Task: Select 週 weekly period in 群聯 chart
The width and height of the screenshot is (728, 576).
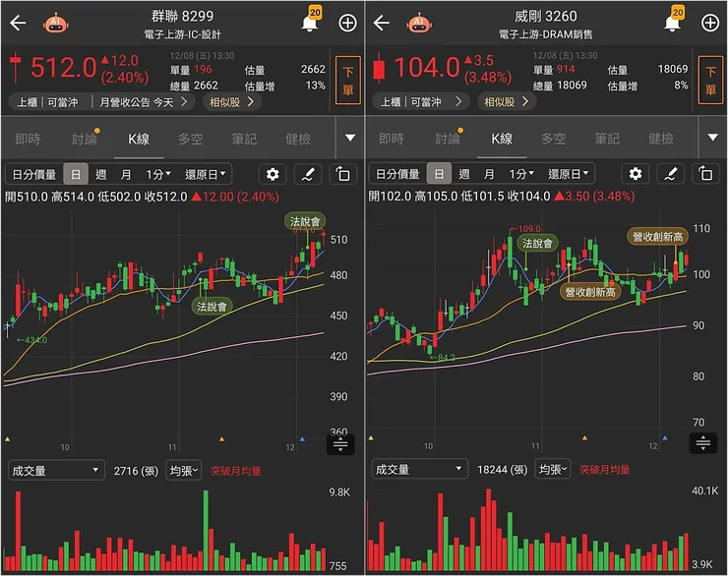Action: point(100,175)
